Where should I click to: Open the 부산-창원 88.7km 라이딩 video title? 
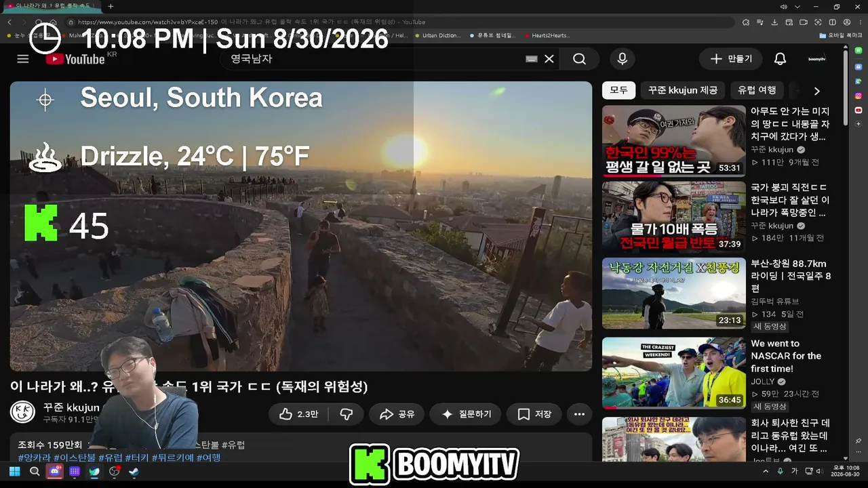791,276
